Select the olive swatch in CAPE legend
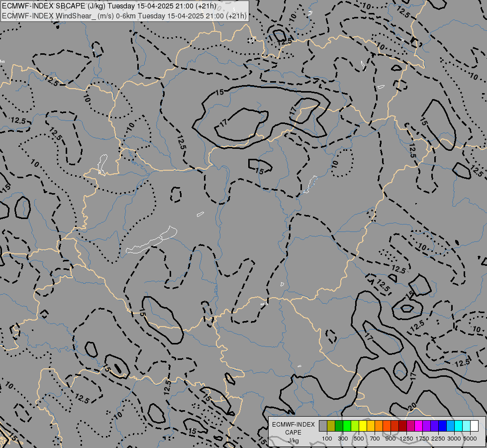The height and width of the screenshot is (448, 487). coord(331,426)
